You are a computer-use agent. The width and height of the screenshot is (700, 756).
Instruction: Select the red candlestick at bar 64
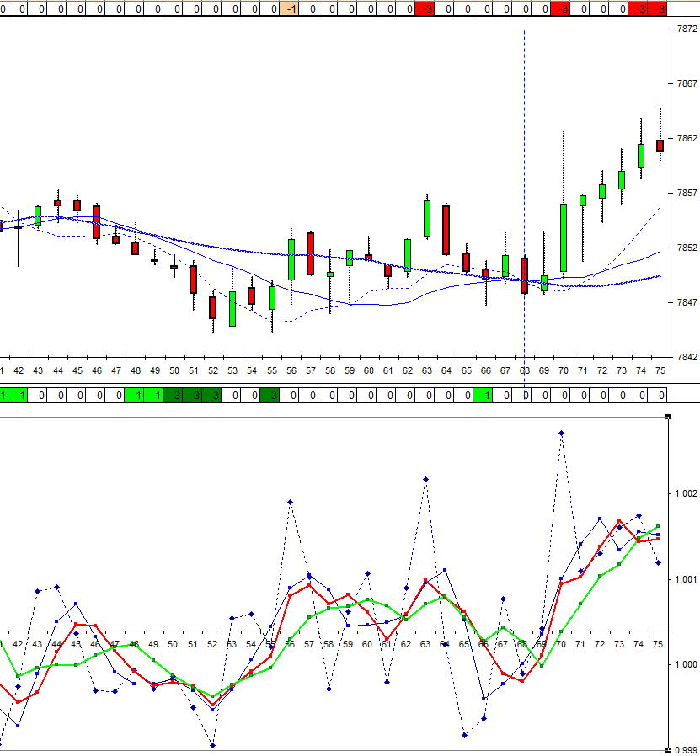[x=446, y=230]
